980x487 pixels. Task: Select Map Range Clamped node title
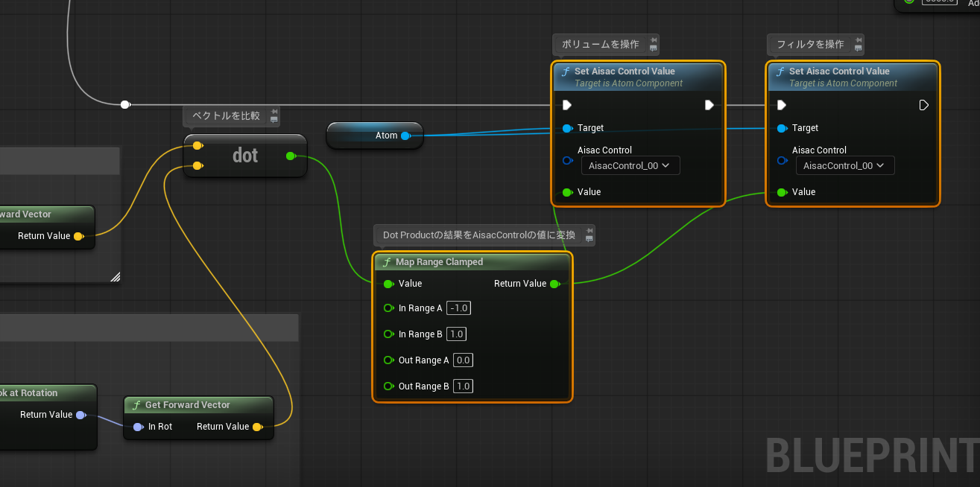(x=439, y=262)
